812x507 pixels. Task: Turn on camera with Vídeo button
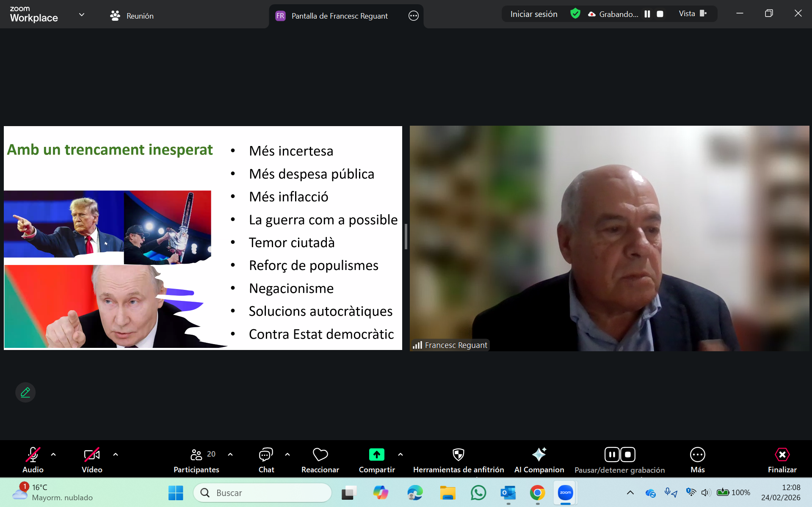[92, 460]
